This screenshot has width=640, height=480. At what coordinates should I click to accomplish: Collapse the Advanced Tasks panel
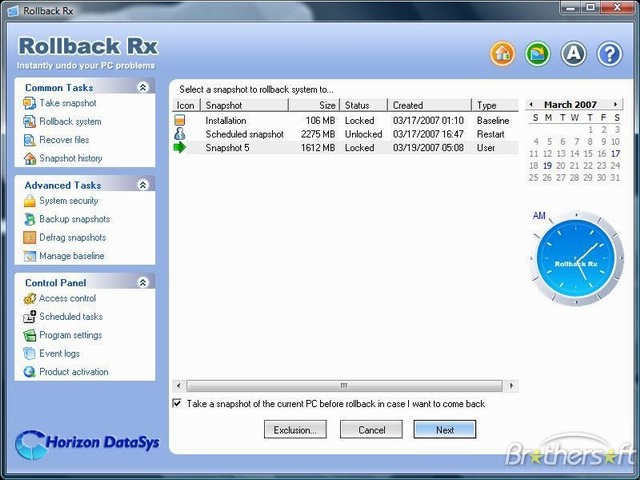click(143, 185)
